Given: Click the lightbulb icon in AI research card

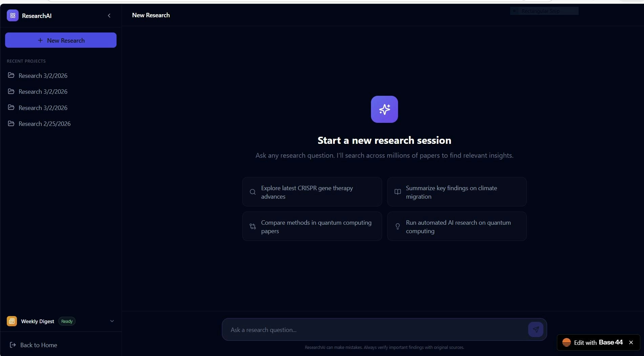Looking at the screenshot, I should 398,226.
